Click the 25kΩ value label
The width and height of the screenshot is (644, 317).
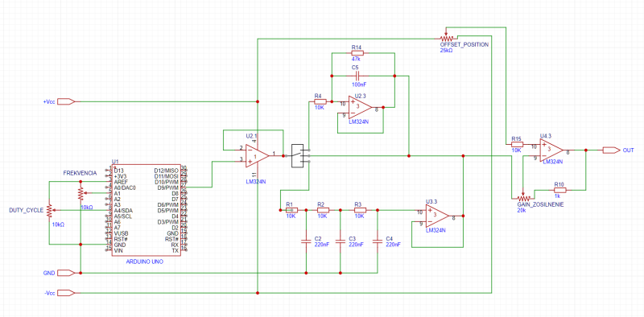[447, 50]
